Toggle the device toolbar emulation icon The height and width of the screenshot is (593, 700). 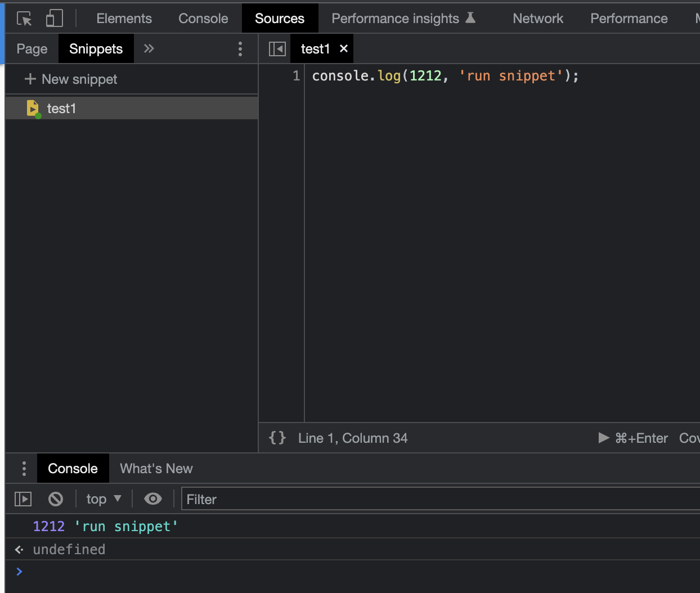pos(54,19)
